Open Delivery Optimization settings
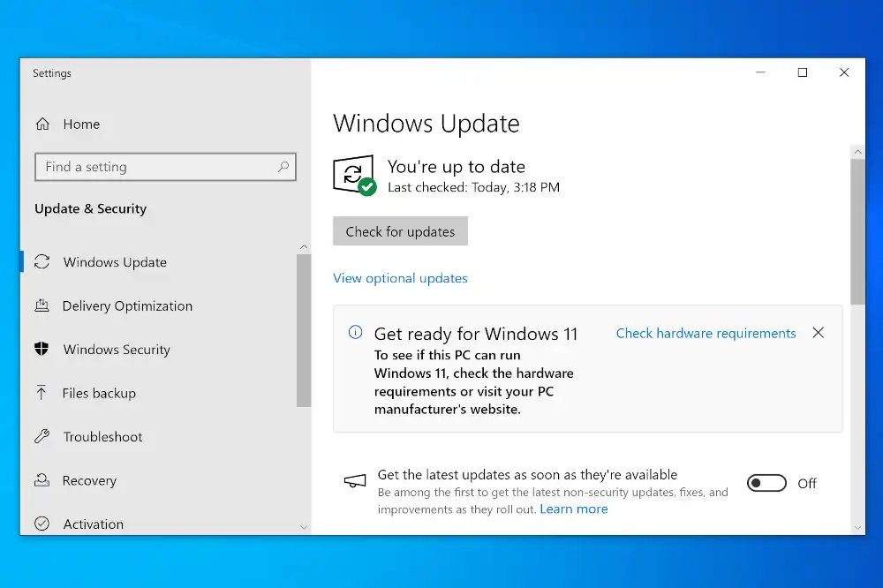 click(126, 305)
